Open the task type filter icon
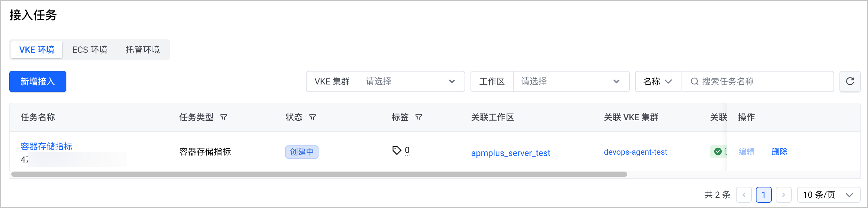This screenshot has height=208, width=868. point(224,117)
